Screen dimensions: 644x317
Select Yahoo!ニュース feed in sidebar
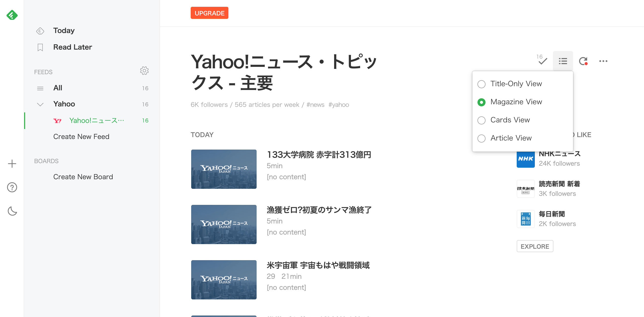(x=97, y=121)
